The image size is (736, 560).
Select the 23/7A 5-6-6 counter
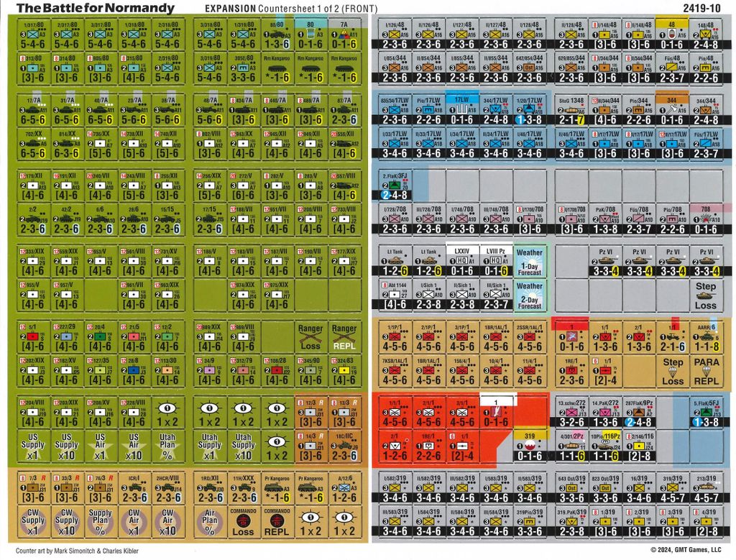pyautogui.click(x=134, y=110)
